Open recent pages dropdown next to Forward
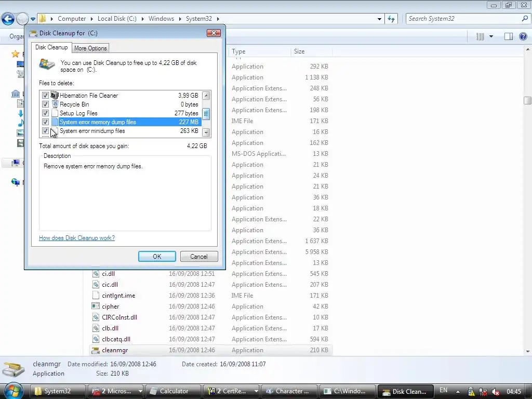532x399 pixels. pos(33,19)
